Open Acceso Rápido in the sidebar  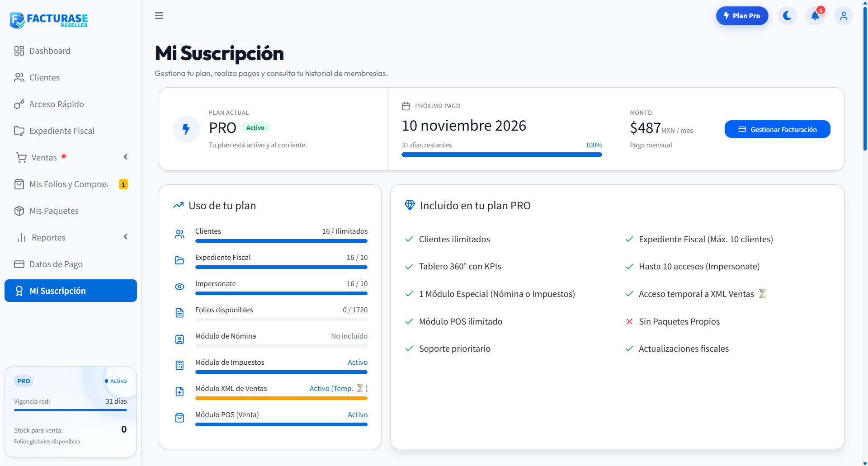tap(71, 104)
